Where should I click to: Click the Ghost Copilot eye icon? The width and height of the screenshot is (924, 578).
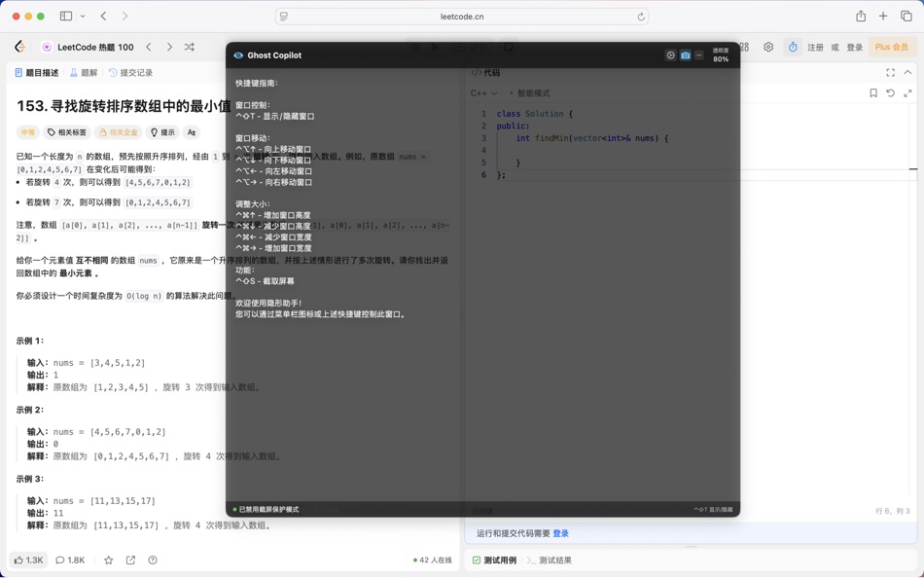point(238,55)
